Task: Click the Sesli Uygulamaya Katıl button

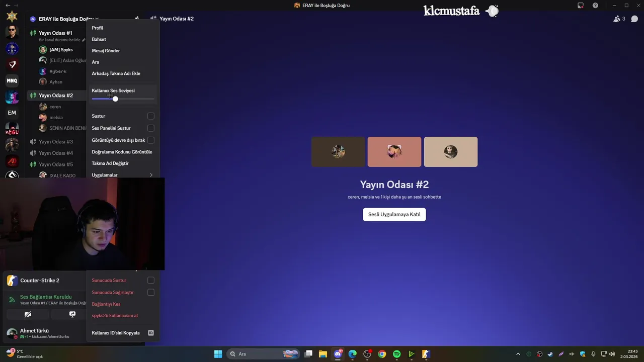Action: (x=394, y=215)
